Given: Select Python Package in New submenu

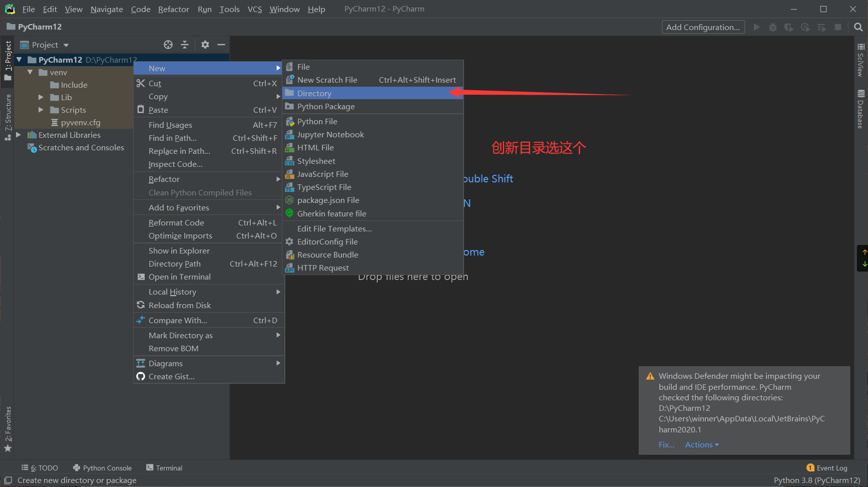Looking at the screenshot, I should pyautogui.click(x=372, y=107).
